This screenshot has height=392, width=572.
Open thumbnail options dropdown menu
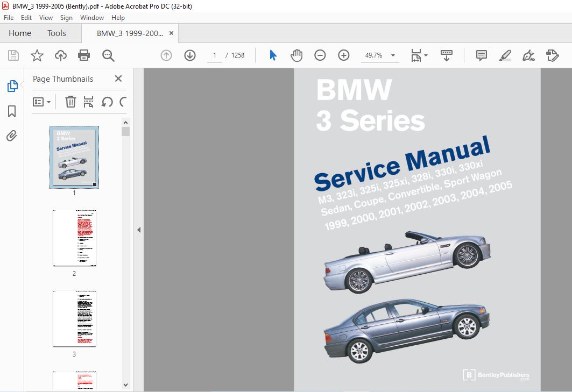pyautogui.click(x=41, y=102)
